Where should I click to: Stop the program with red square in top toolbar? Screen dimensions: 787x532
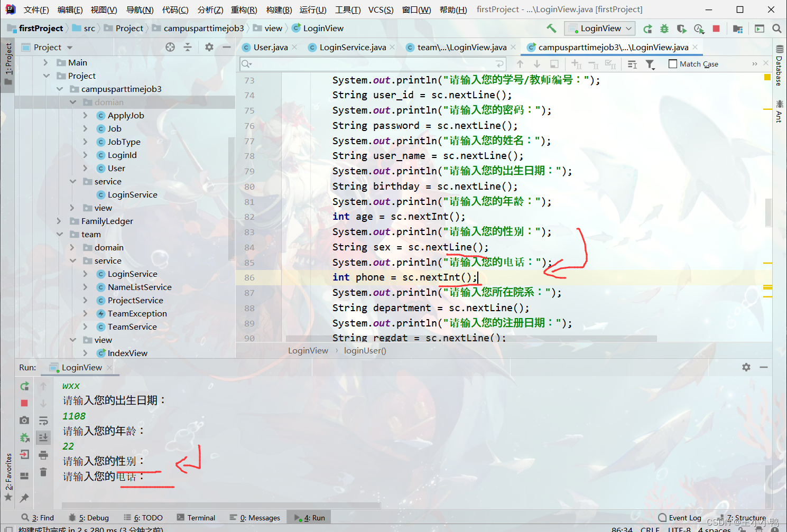click(716, 29)
